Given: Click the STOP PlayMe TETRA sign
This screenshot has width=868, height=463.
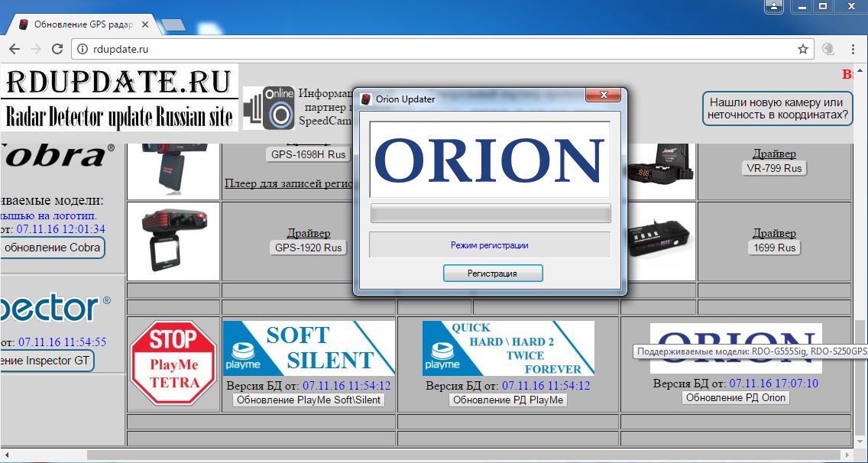Looking at the screenshot, I should 173,363.
